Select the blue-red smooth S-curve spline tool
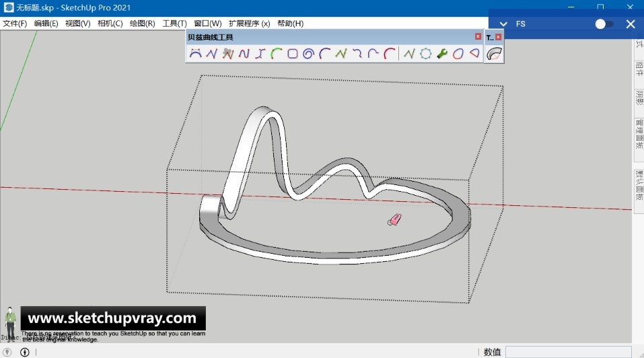The width and height of the screenshot is (644, 358). click(x=244, y=54)
